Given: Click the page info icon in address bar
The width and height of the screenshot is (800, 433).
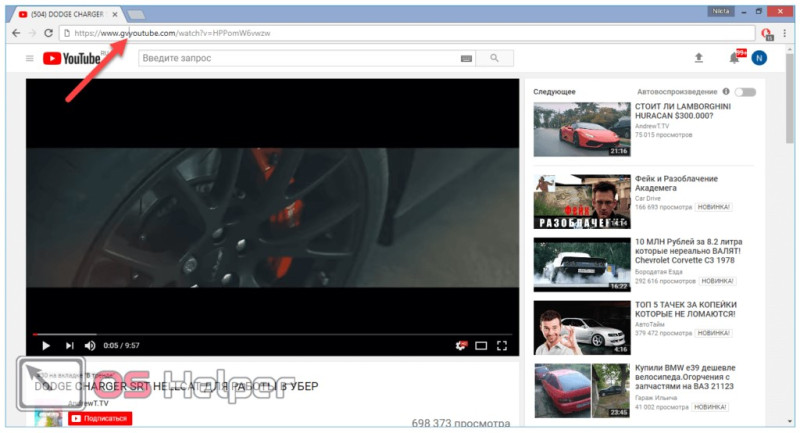Looking at the screenshot, I should [x=67, y=33].
